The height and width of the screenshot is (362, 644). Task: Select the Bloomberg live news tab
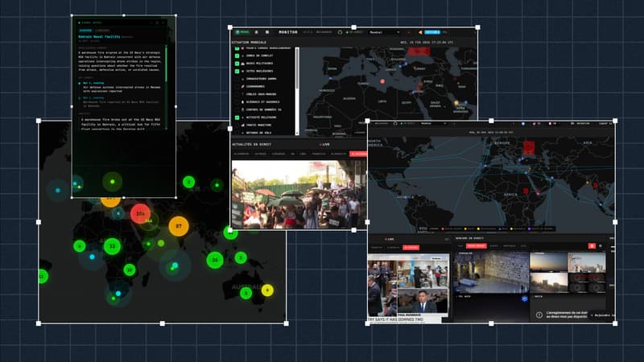pos(242,154)
